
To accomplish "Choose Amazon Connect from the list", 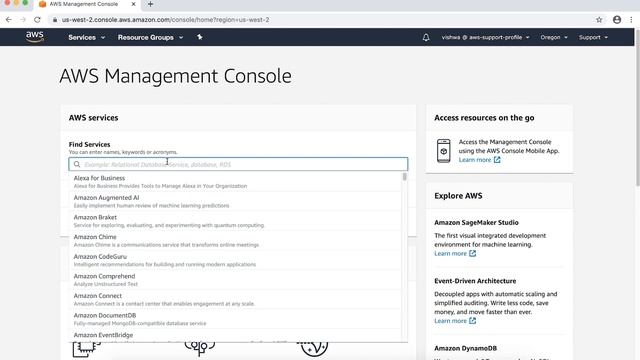I will coord(235,299).
